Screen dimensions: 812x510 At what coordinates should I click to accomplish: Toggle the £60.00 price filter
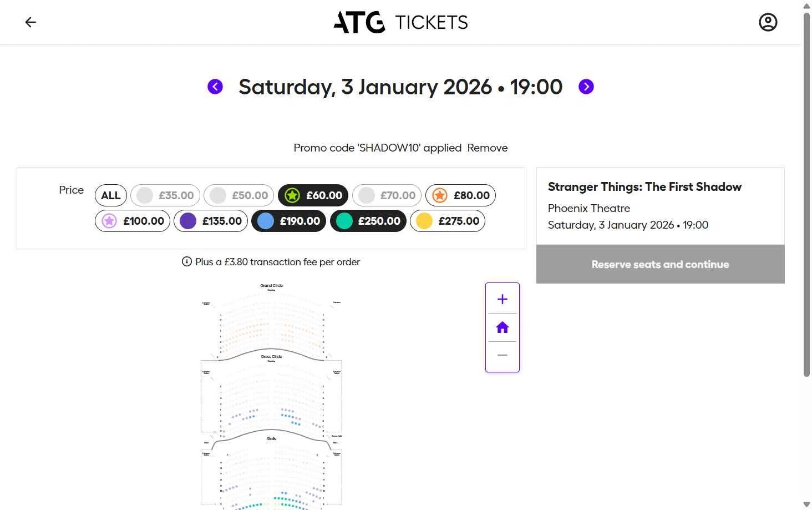[x=313, y=195]
